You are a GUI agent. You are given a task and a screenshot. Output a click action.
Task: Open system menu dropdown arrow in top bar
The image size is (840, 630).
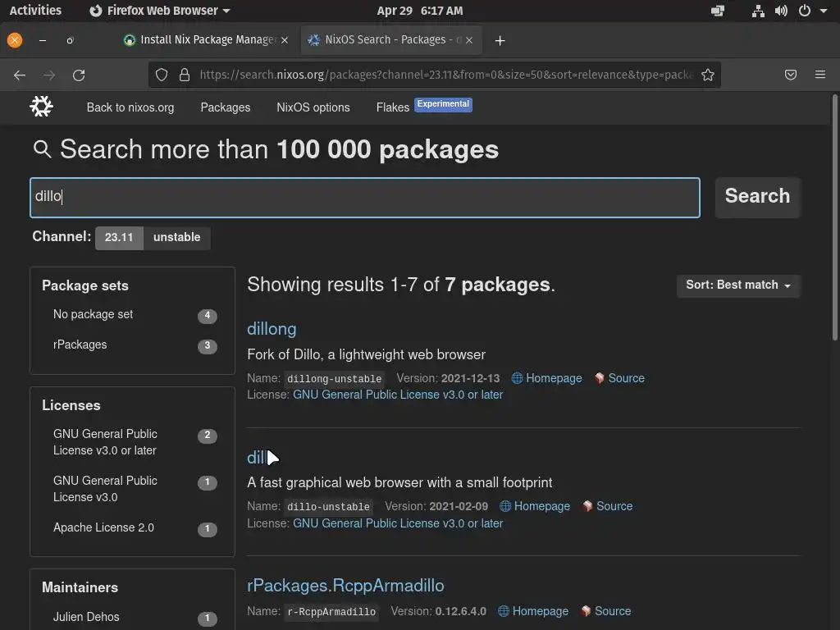click(x=824, y=11)
